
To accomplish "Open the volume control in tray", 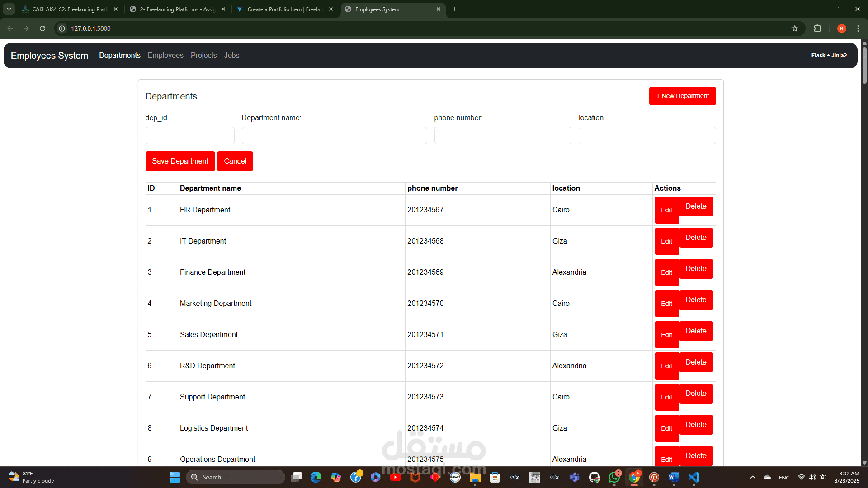I will coord(812,477).
